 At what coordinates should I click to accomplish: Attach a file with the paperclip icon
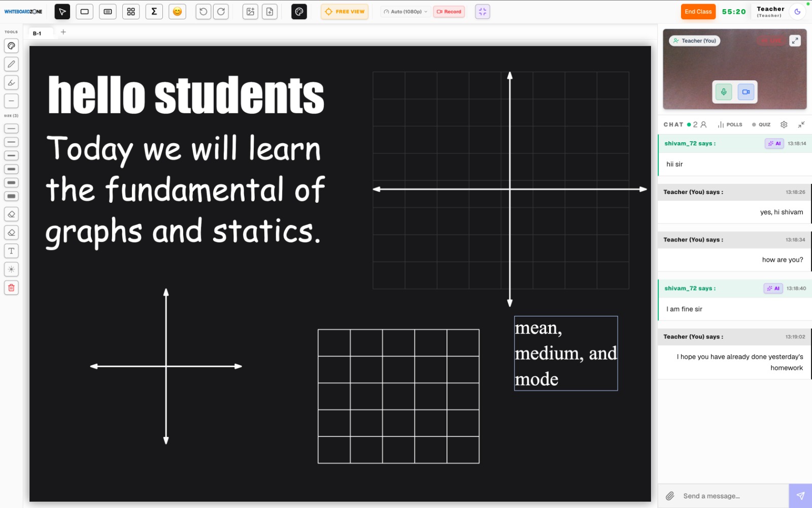[x=670, y=496]
